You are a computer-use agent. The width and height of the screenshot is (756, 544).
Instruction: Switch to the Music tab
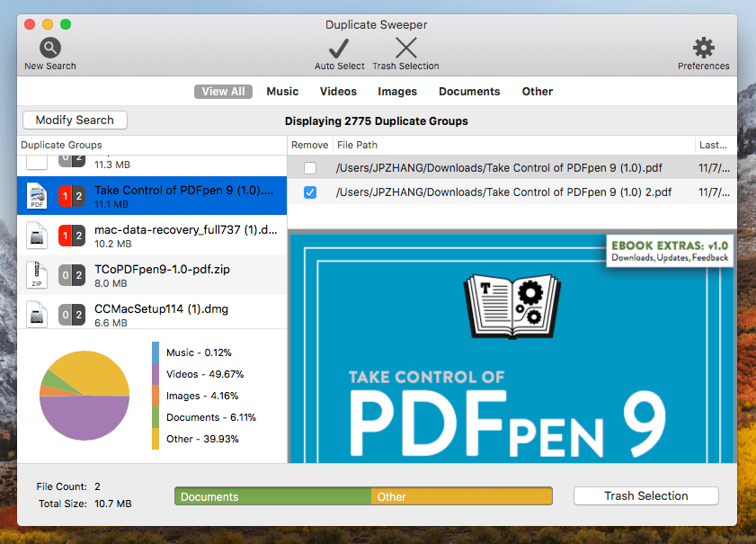[282, 92]
